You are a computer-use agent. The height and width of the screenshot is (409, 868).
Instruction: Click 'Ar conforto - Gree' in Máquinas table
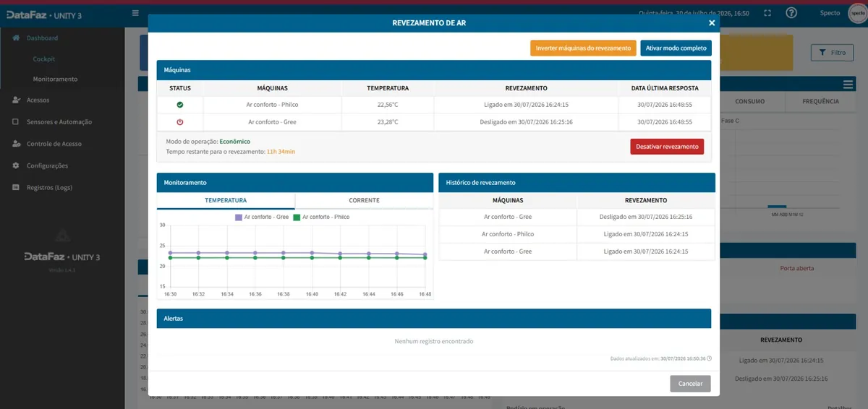[272, 122]
